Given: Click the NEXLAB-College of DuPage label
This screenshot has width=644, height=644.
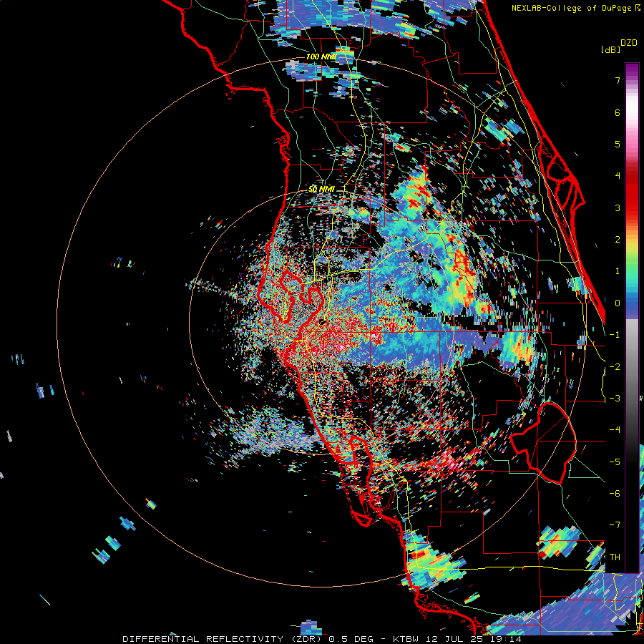Looking at the screenshot, I should click(572, 8).
